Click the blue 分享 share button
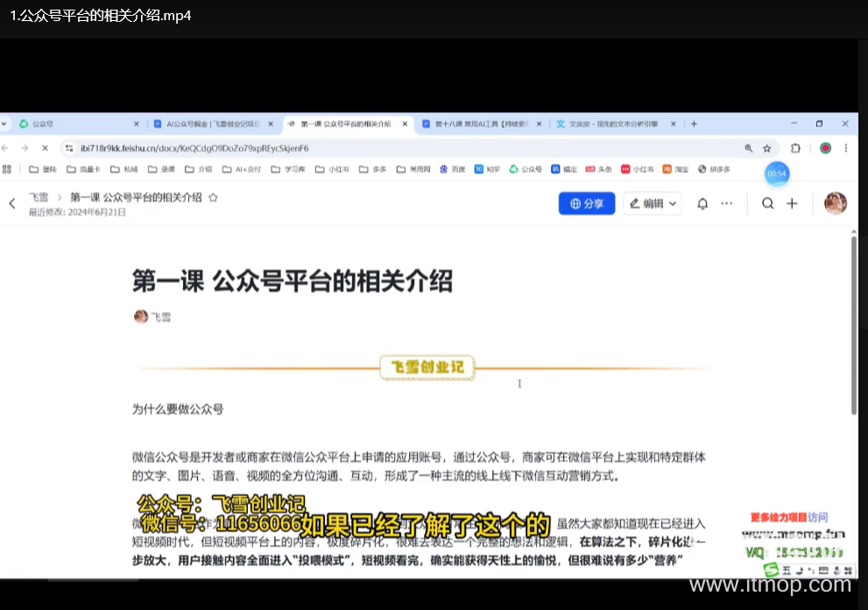The height and width of the screenshot is (610, 868). tap(587, 203)
